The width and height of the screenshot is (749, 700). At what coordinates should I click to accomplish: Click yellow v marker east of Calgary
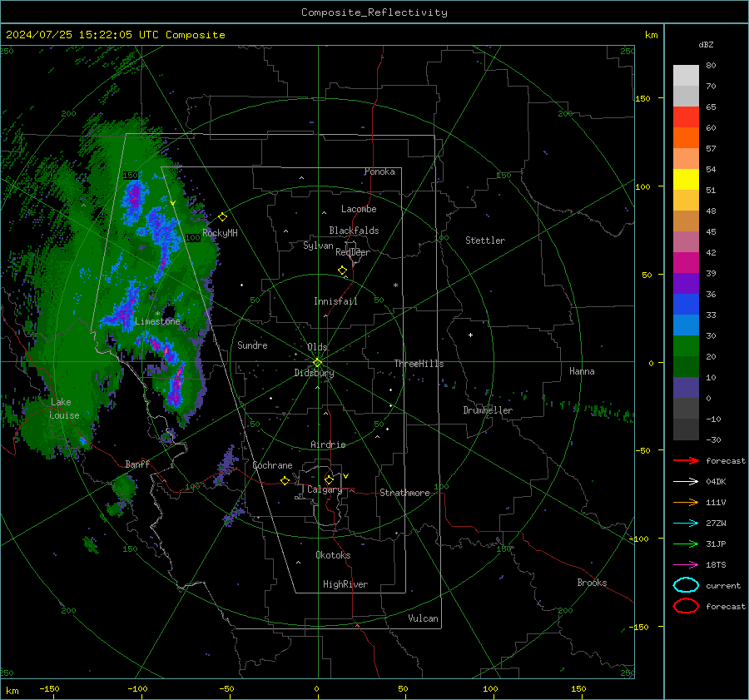point(345,476)
